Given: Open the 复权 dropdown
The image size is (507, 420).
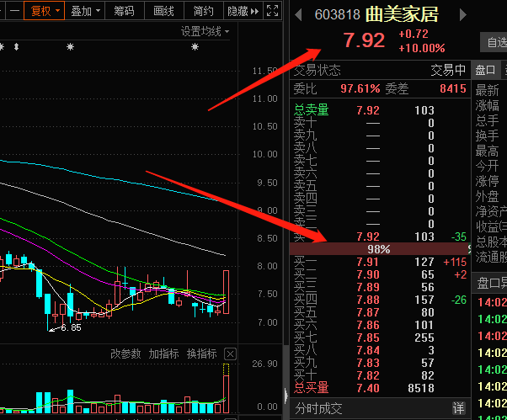Looking at the screenshot, I should tap(45, 11).
